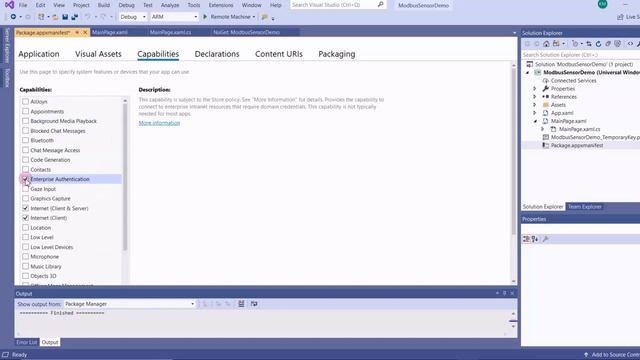Check the Microphone capability

(25, 256)
